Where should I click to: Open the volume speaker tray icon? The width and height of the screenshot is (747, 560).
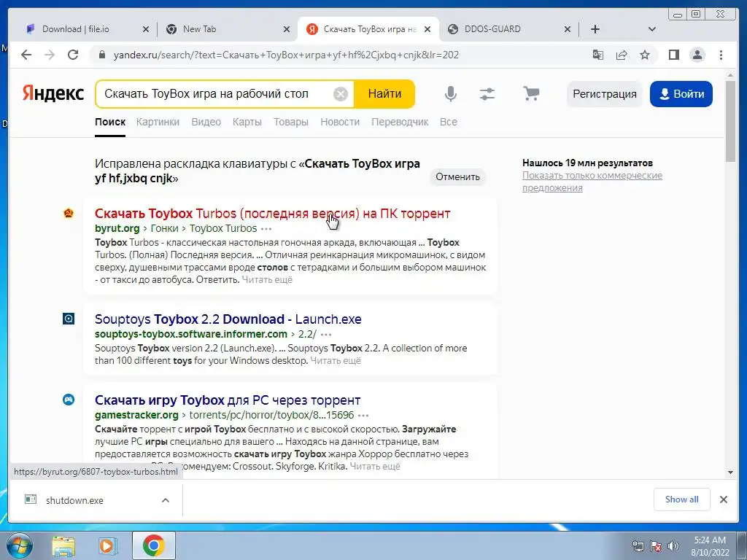(673, 546)
